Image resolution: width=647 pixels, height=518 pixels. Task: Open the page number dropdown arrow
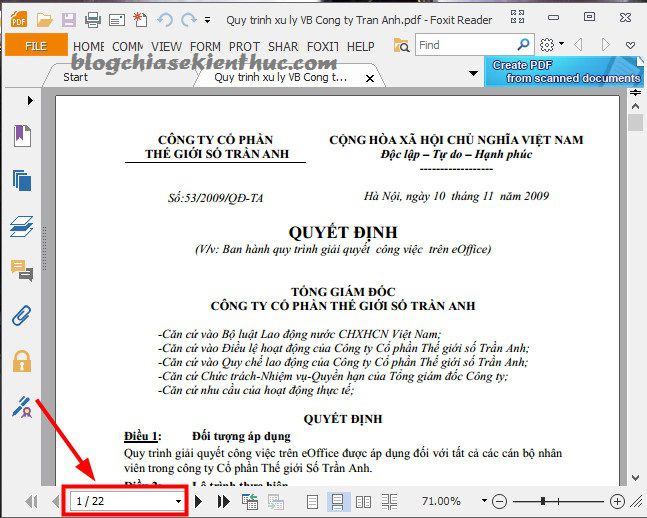pyautogui.click(x=178, y=501)
